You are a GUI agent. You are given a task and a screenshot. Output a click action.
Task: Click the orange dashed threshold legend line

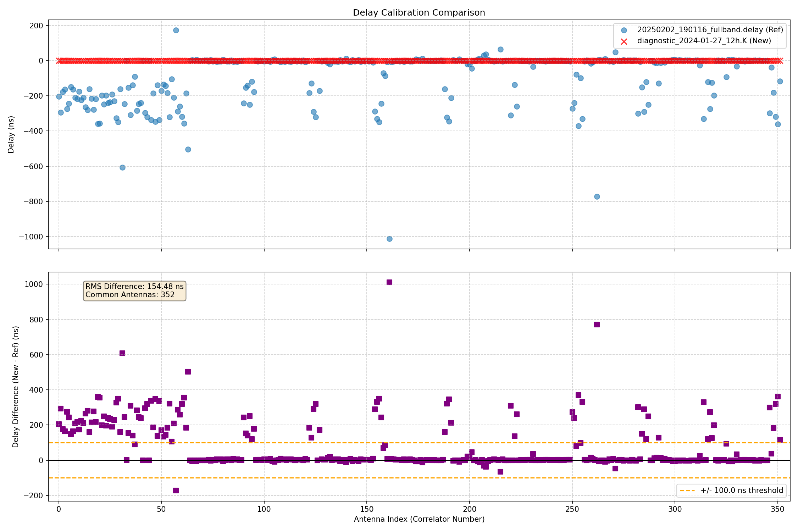click(x=687, y=491)
